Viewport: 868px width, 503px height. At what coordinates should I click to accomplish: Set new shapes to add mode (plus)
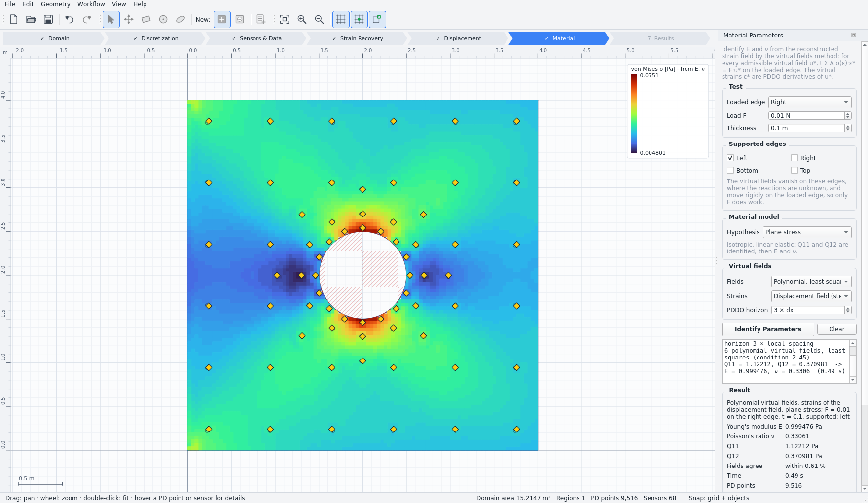coord(222,19)
